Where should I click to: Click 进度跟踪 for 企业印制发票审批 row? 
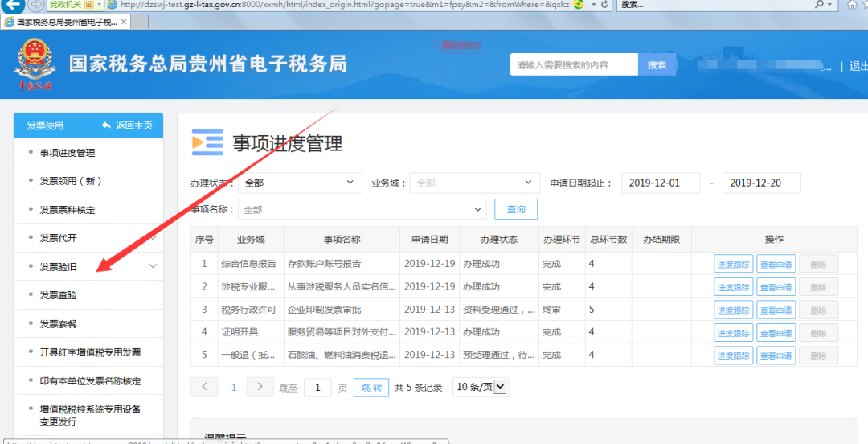tap(734, 310)
